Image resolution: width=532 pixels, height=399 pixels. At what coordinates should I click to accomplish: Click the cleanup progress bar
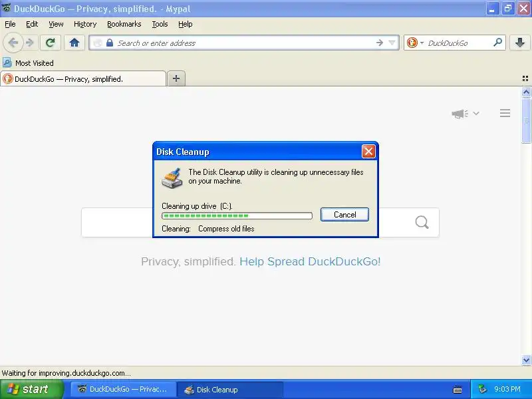pyautogui.click(x=237, y=215)
